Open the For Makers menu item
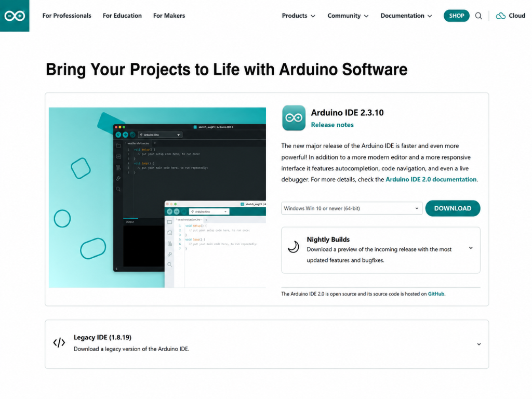532x399 pixels. [x=169, y=16]
